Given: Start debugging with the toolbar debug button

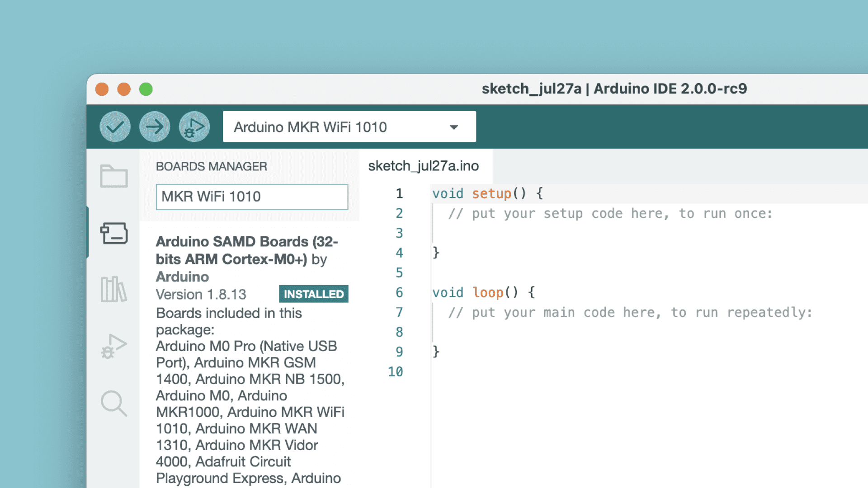Looking at the screenshot, I should click(194, 127).
